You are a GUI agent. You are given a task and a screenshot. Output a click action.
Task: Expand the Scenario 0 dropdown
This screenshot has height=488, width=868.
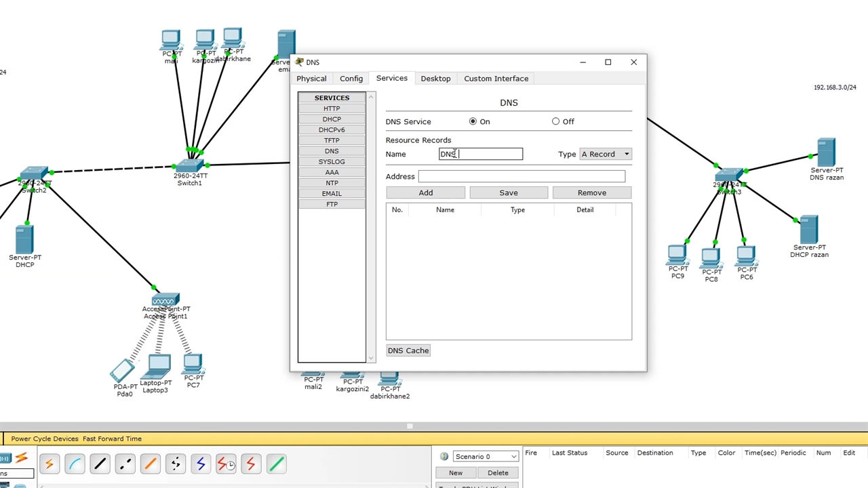click(x=486, y=456)
